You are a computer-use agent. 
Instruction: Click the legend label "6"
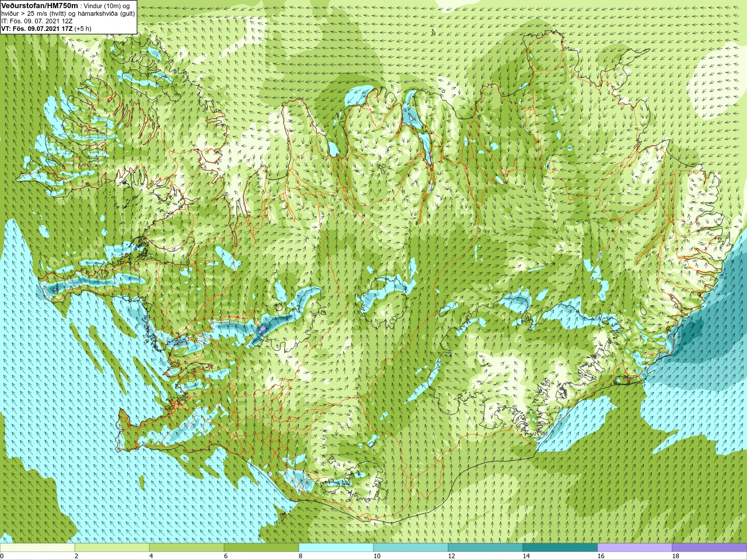(x=226, y=556)
